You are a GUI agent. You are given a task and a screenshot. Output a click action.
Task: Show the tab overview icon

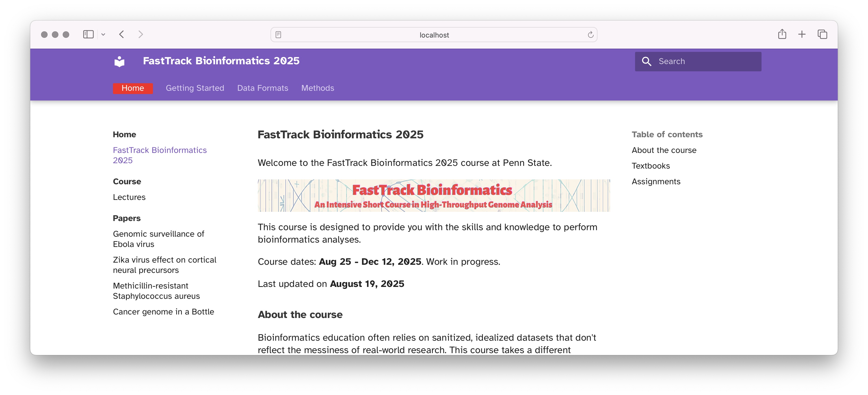point(822,34)
